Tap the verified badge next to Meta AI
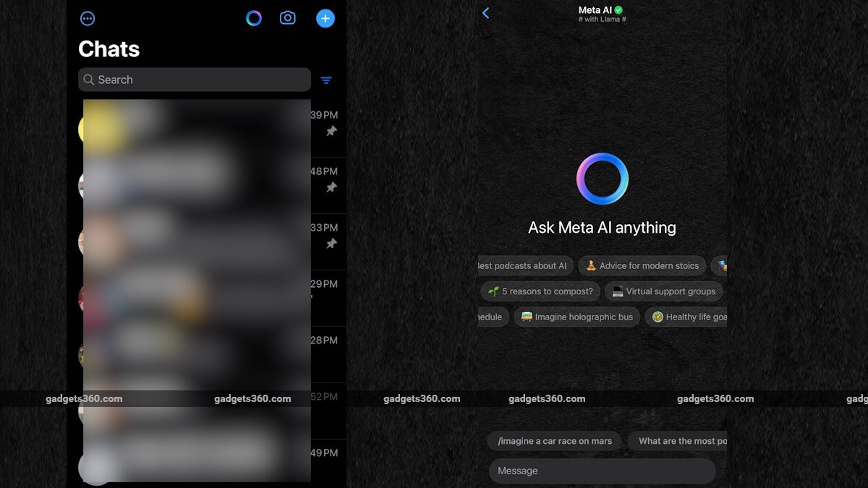Viewport: 868px width, 488px height. click(619, 10)
